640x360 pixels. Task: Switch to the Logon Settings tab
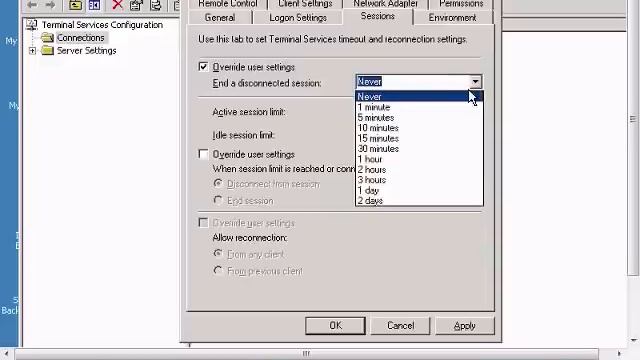(298, 18)
